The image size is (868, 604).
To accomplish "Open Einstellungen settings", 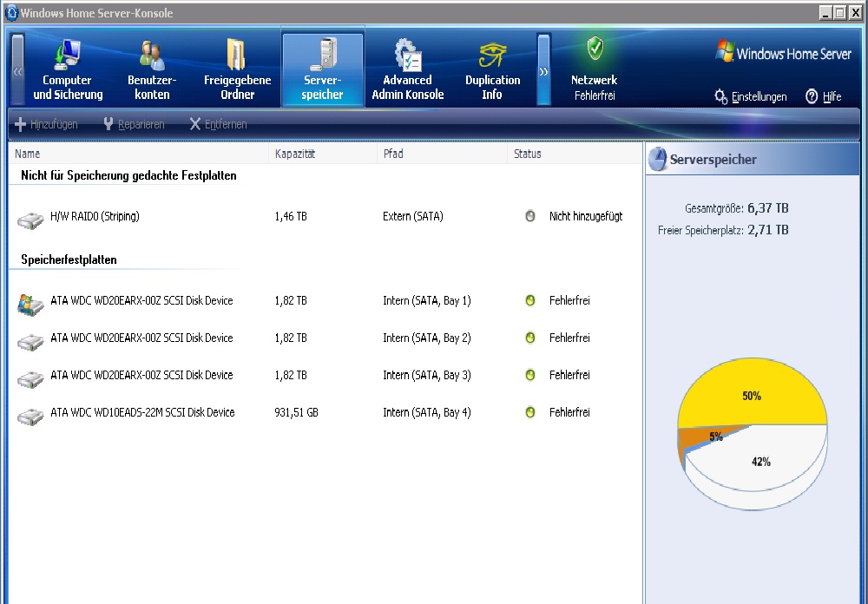I will pos(751,96).
